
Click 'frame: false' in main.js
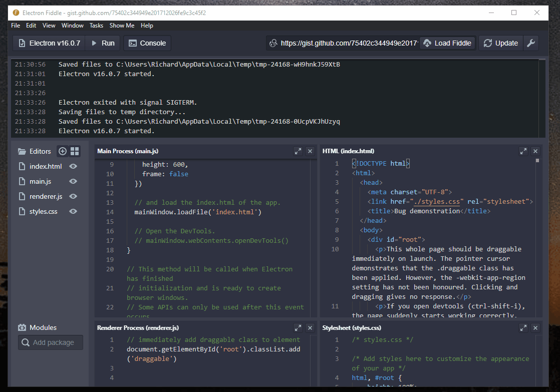[x=165, y=174]
